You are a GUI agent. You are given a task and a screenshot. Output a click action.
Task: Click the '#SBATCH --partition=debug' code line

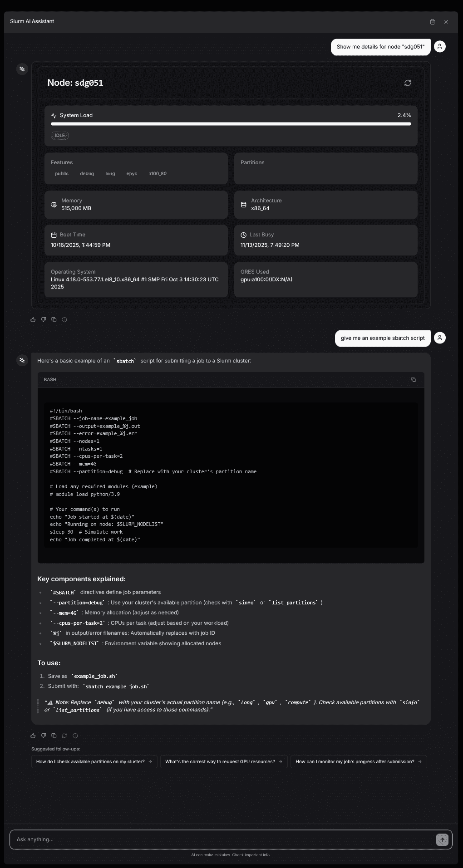click(x=153, y=471)
